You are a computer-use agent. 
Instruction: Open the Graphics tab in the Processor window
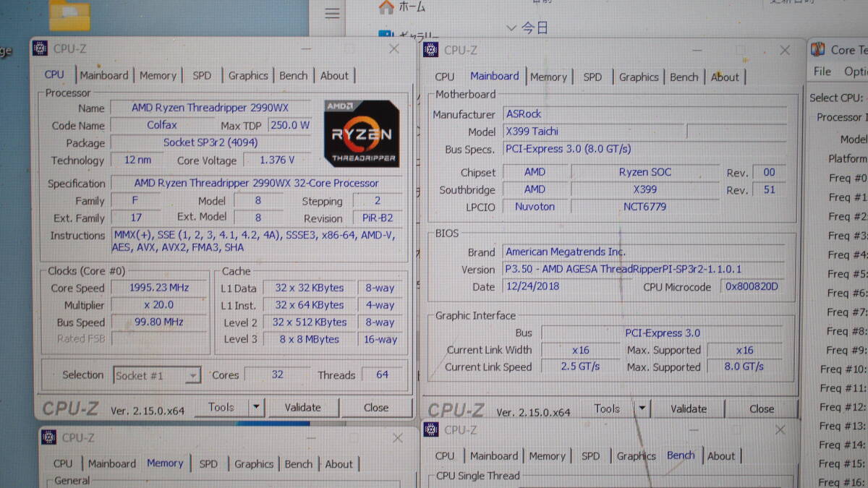248,75
